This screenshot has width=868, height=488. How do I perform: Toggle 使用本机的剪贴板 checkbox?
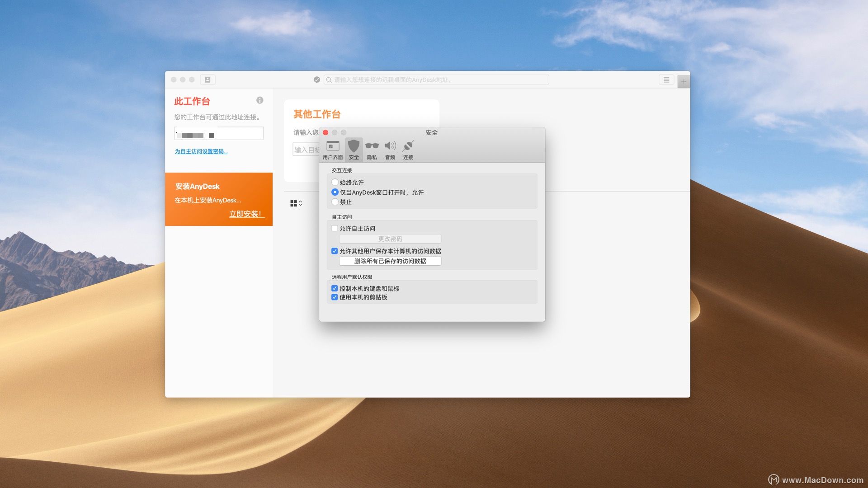point(335,297)
